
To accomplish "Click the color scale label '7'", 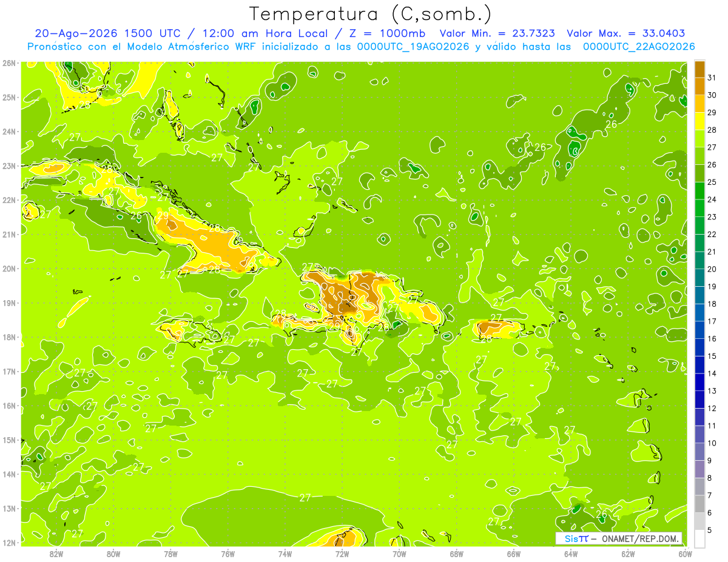I will pyautogui.click(x=710, y=495).
